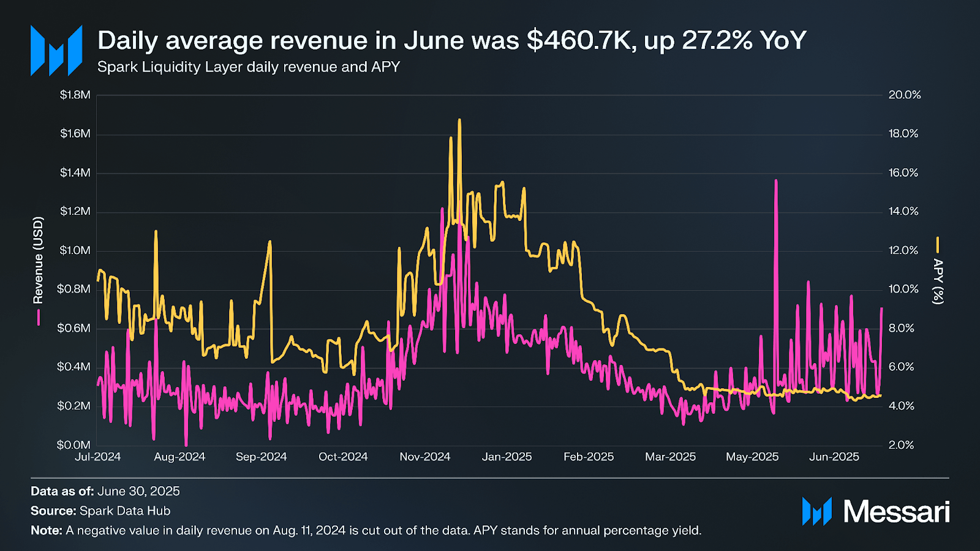The image size is (980, 551).
Task: Click the 18.0% APY axis label
Action: pyautogui.click(x=903, y=133)
